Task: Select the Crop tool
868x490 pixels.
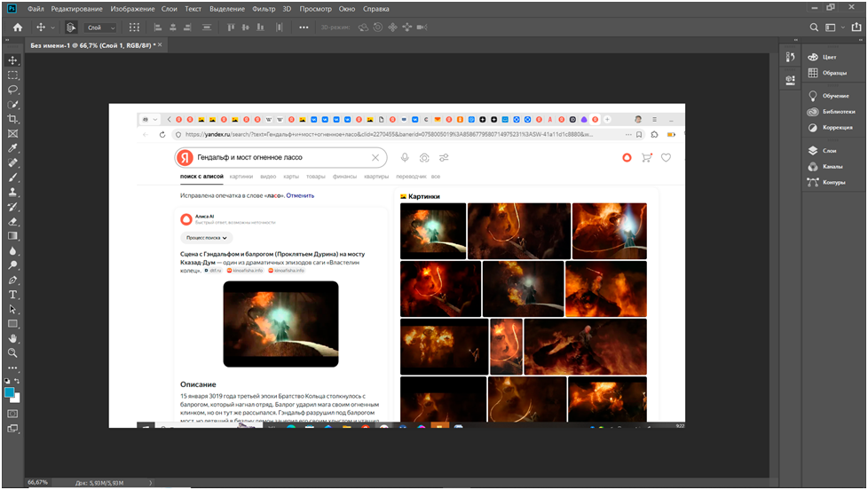Action: 12,119
